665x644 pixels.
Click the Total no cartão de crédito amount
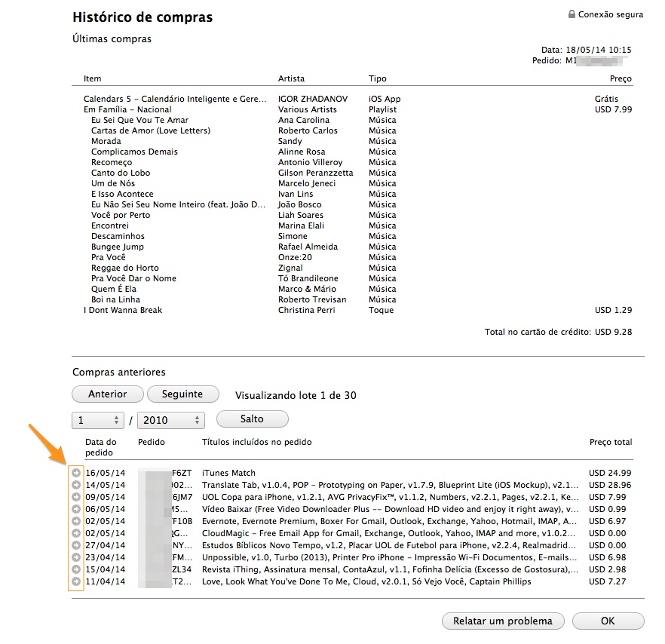(x=613, y=332)
